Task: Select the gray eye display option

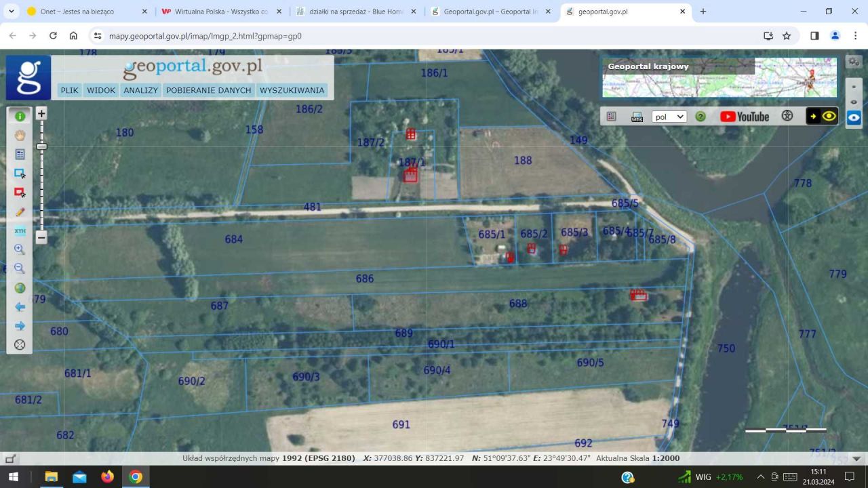Action: 854,102
